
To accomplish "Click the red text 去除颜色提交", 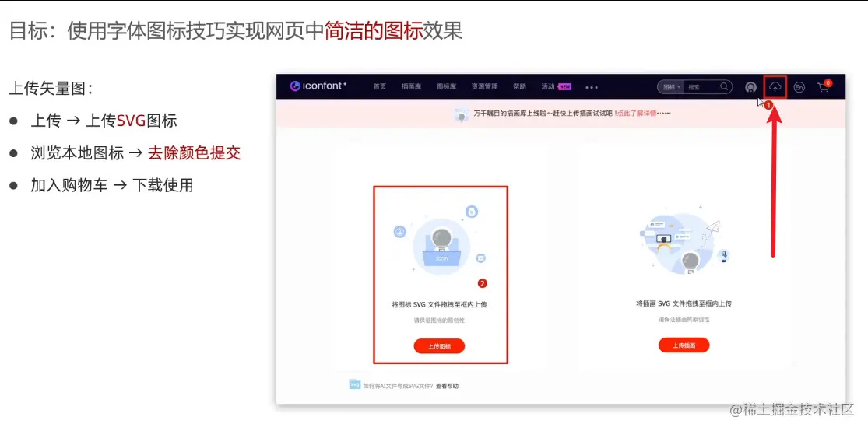I will 195,153.
